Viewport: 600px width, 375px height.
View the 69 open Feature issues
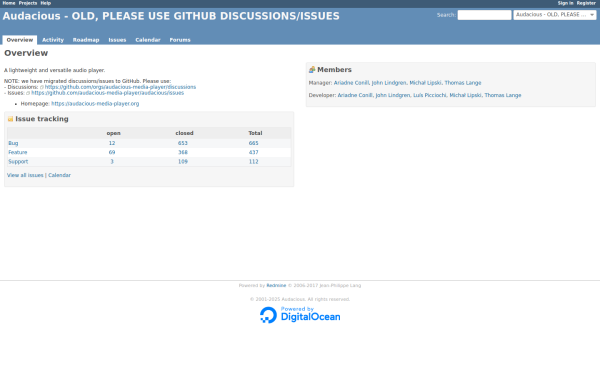click(112, 152)
